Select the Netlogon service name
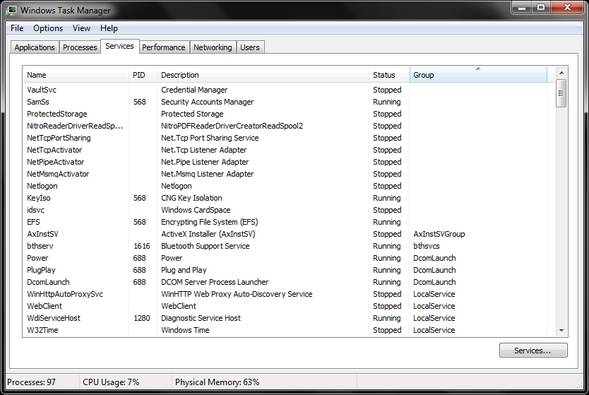The height and width of the screenshot is (395, 589). [x=42, y=186]
